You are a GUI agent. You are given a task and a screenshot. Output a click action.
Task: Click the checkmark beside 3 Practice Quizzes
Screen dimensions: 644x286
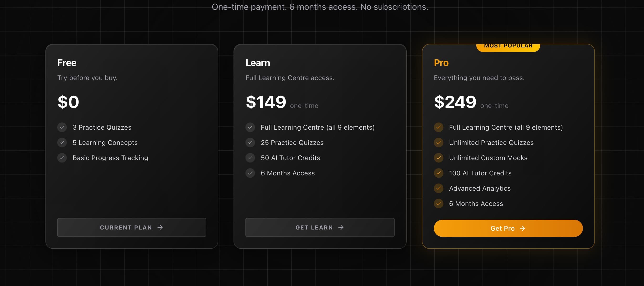coord(62,127)
